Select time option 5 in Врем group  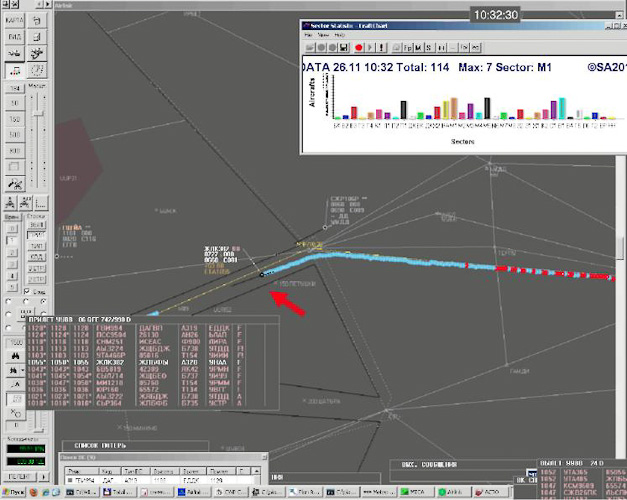point(12,287)
